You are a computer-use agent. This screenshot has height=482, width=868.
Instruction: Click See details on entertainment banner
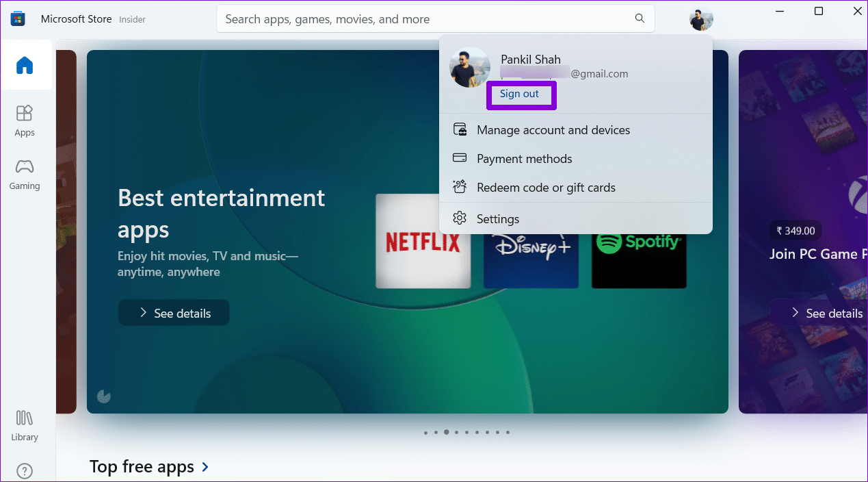point(174,313)
